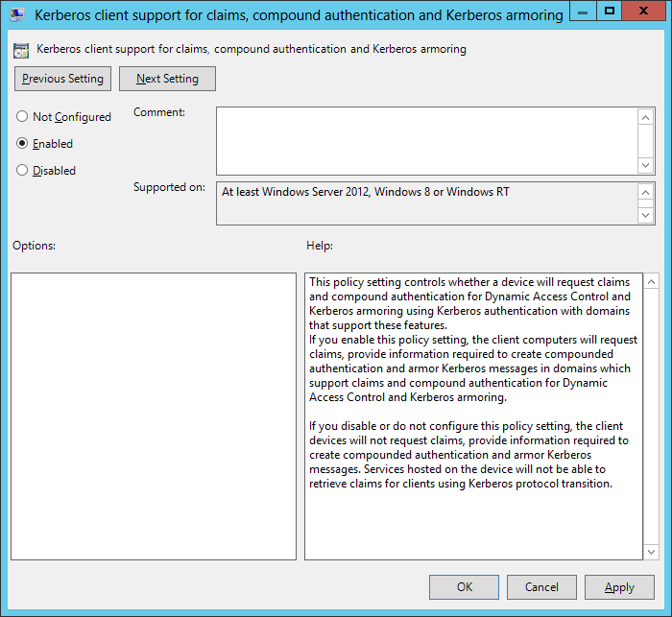
Task: Maximize the policy dialog window
Action: point(608,12)
